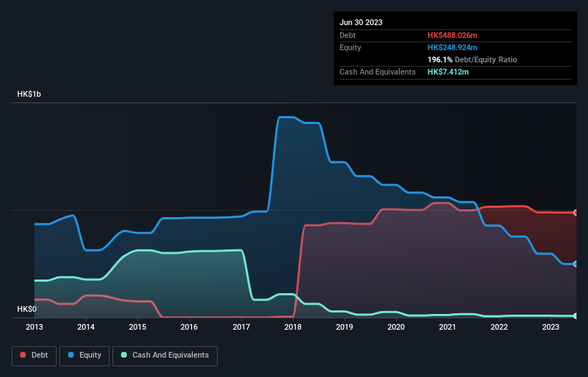
Task: Click the 2014 x-axis label
Action: click(x=86, y=327)
